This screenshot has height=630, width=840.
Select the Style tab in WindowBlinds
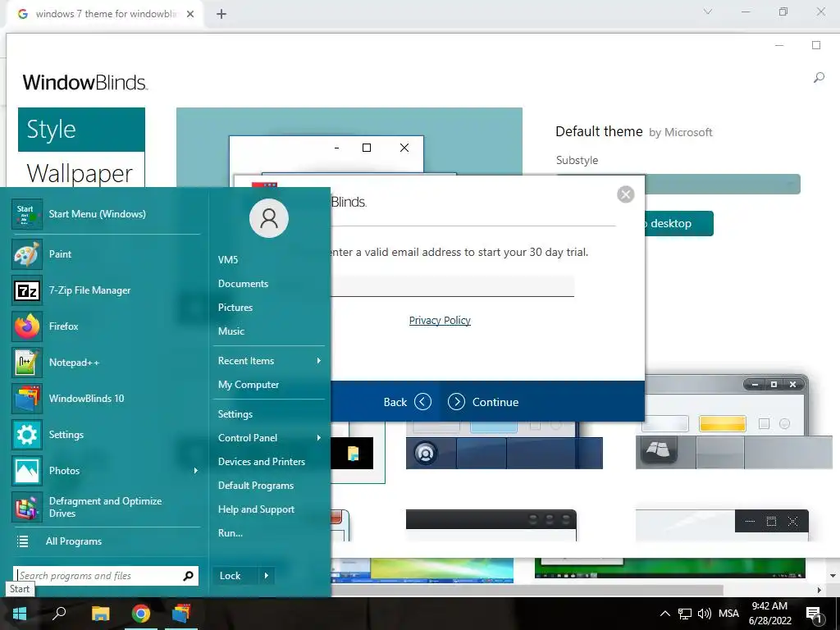pos(81,129)
